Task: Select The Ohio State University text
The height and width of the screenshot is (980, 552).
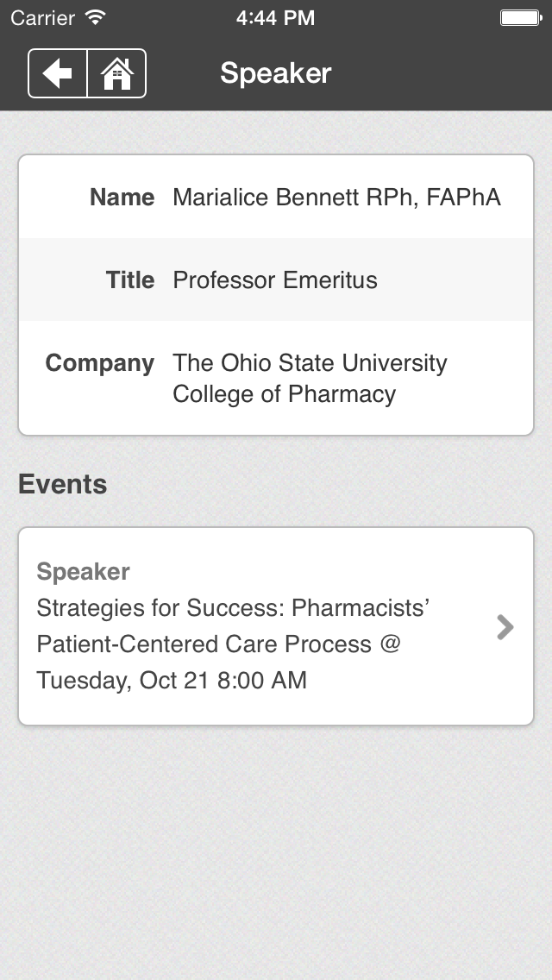Action: click(310, 363)
